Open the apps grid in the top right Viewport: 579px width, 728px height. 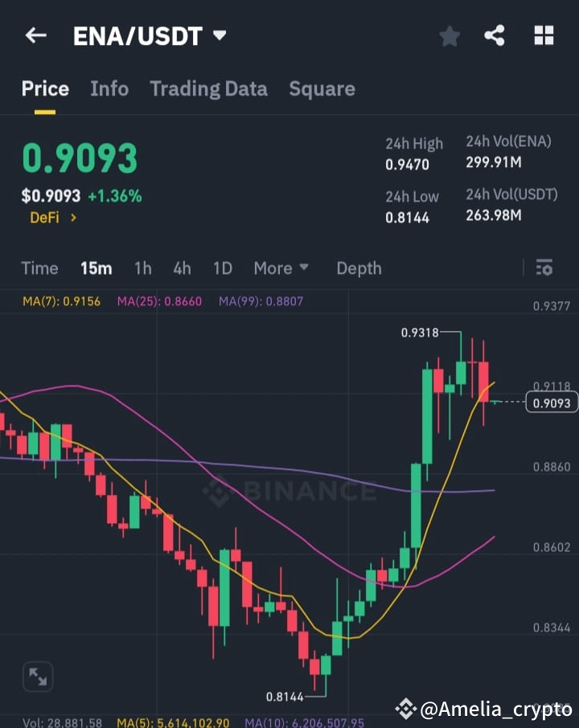tap(544, 35)
